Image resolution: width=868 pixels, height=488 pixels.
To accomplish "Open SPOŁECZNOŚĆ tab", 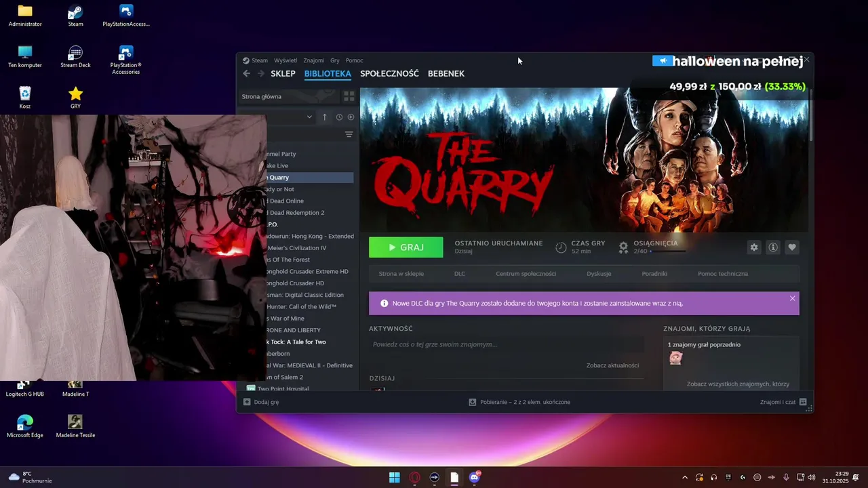I will pos(389,73).
